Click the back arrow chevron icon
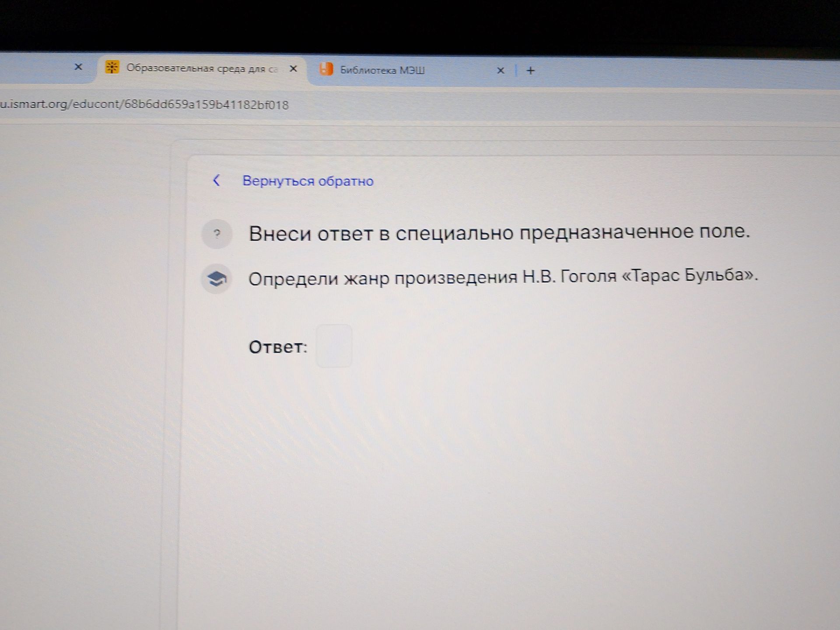The width and height of the screenshot is (840, 630). (217, 180)
